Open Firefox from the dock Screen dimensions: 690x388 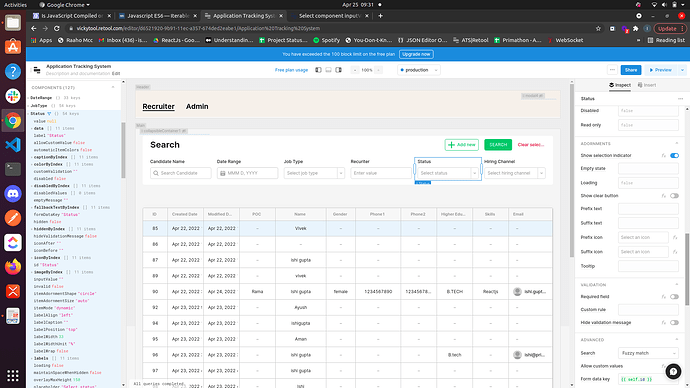[13, 267]
